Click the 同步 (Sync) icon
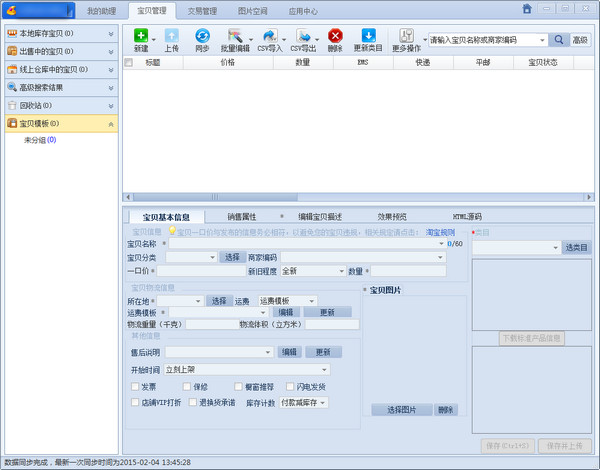Screen dimensions: 600x470 click(x=202, y=37)
